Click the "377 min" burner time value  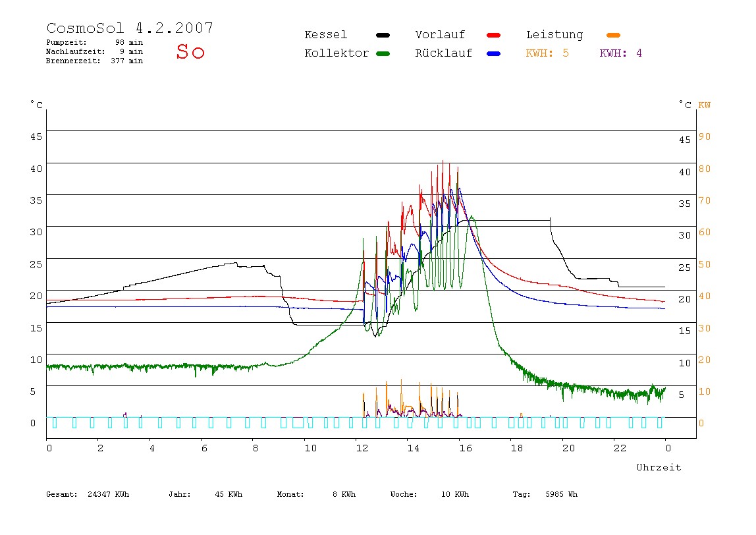pyautogui.click(x=127, y=61)
